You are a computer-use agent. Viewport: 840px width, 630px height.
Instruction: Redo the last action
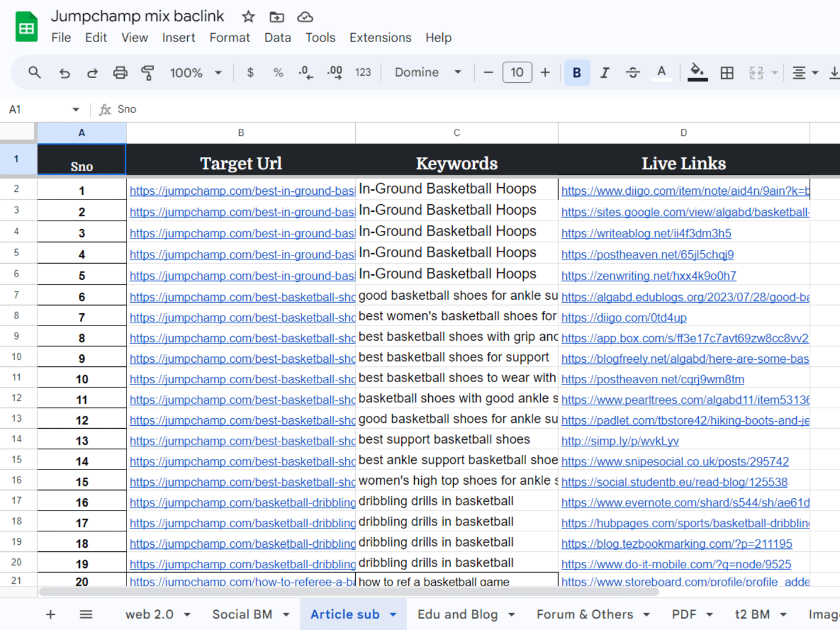(92, 72)
